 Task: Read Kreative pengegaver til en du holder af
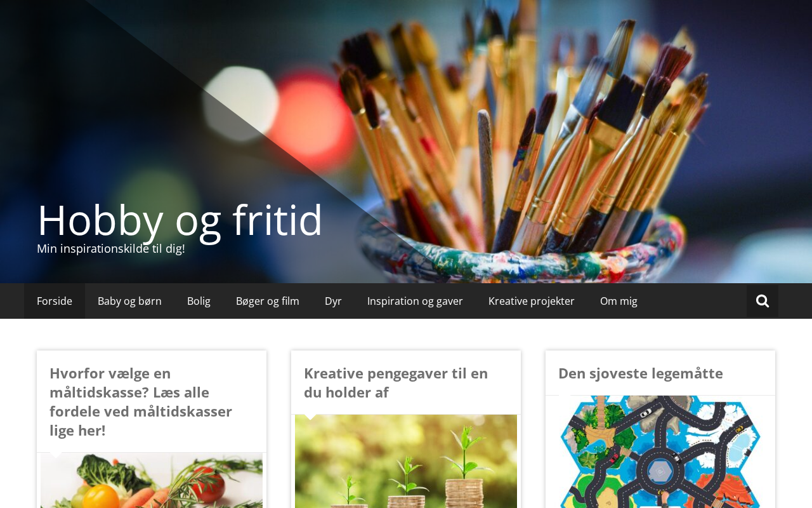pos(396,382)
